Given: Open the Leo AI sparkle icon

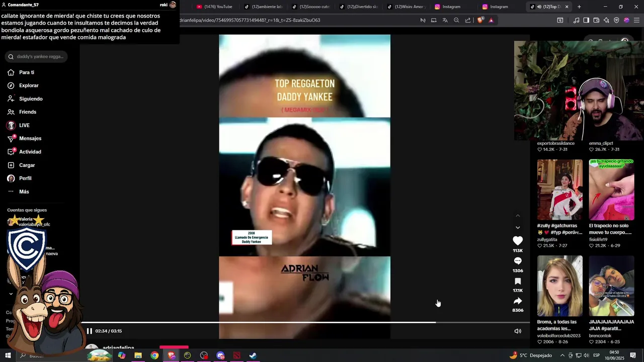Looking at the screenshot, I should click(606, 20).
